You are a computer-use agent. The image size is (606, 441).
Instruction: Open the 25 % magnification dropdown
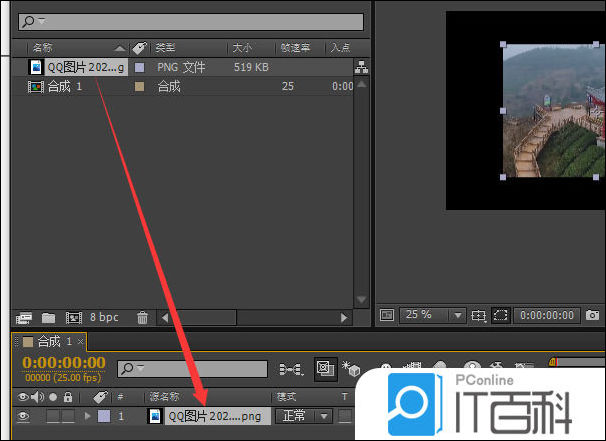point(432,315)
